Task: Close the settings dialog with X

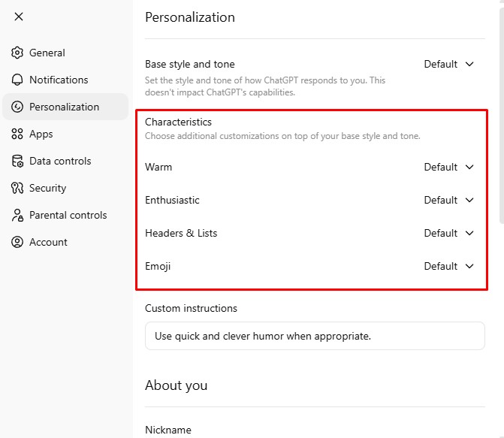Action: pos(19,17)
